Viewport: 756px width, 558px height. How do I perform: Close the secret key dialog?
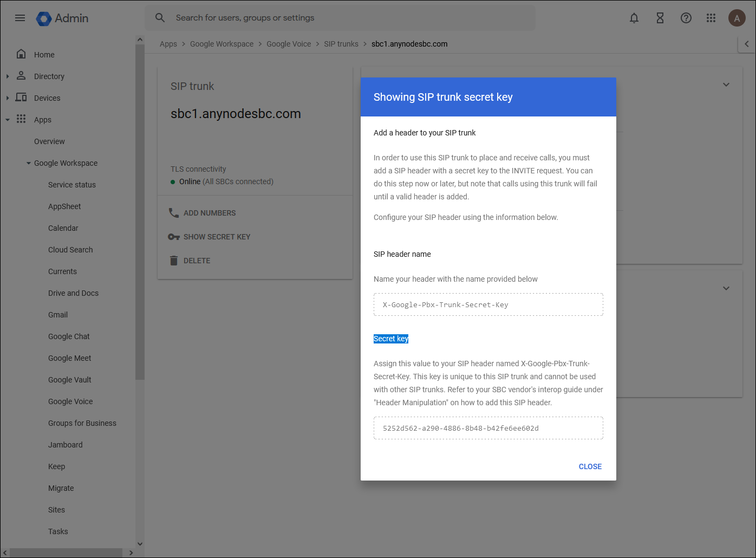pyautogui.click(x=590, y=466)
